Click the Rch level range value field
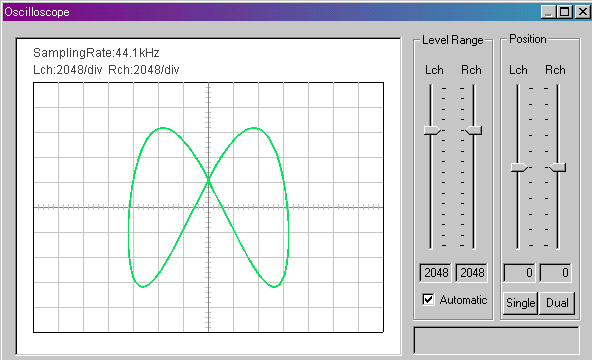Viewport: 592px width, 360px height. click(472, 272)
